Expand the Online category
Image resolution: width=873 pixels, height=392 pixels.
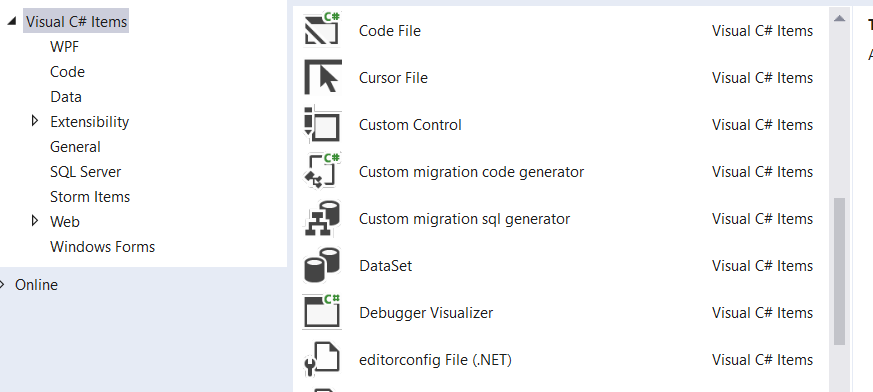pos(2,285)
